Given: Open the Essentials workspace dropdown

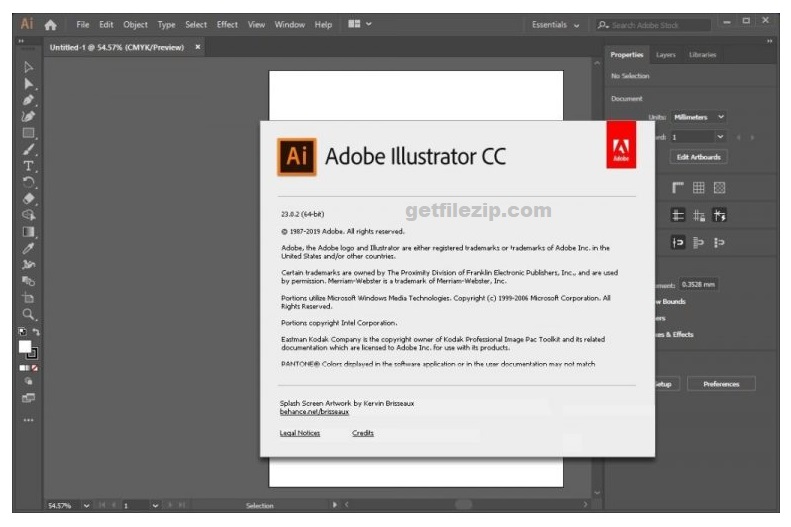Looking at the screenshot, I should coord(555,25).
